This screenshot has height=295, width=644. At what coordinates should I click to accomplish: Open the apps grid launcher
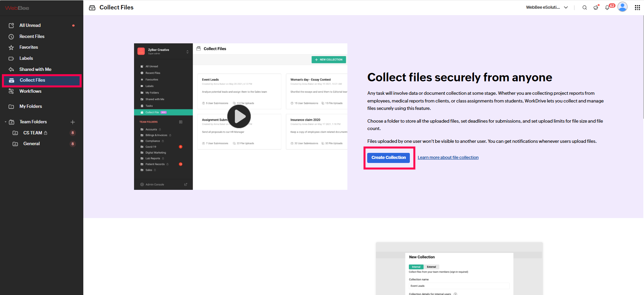point(637,8)
